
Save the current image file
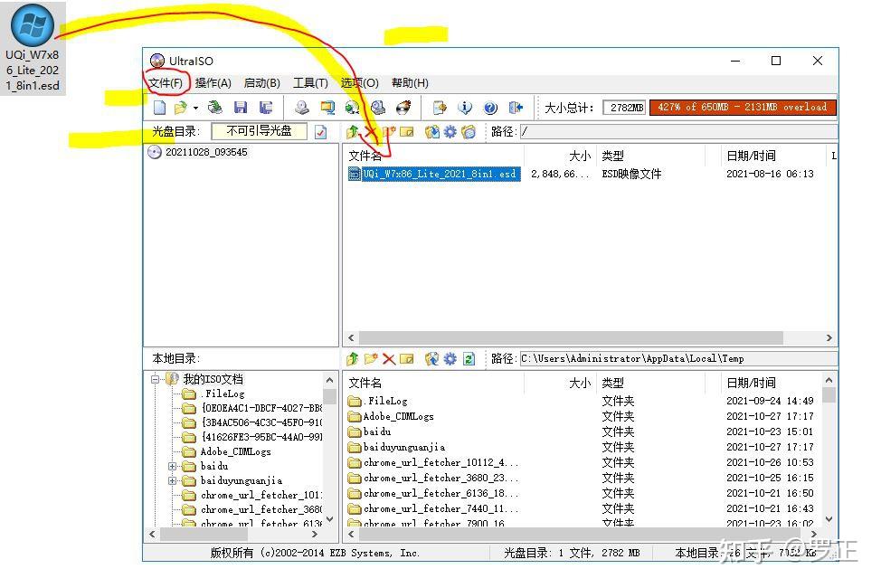tap(240, 107)
